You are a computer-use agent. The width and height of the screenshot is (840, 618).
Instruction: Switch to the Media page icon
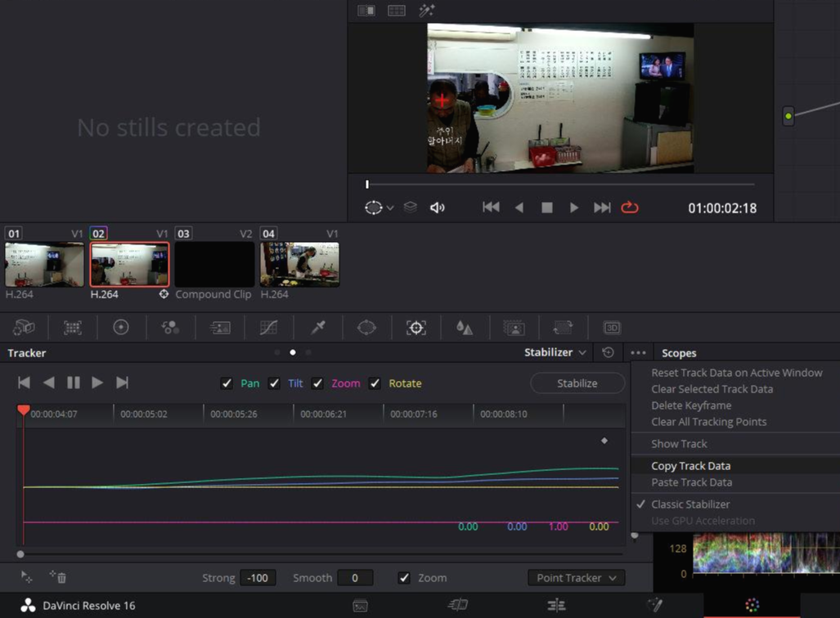click(x=360, y=606)
